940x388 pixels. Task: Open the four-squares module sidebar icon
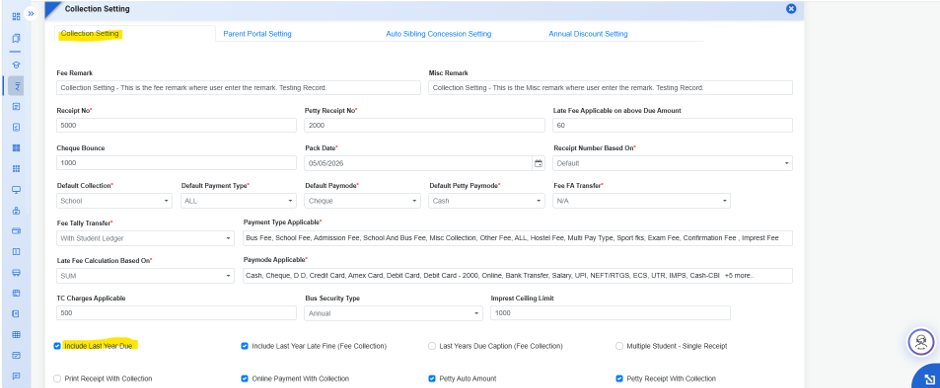tap(16, 148)
